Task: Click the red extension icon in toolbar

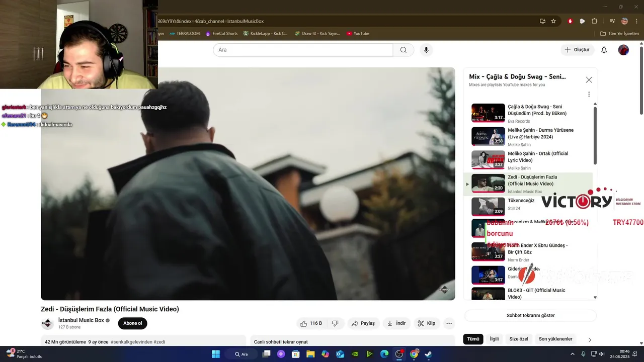Action: tap(570, 21)
